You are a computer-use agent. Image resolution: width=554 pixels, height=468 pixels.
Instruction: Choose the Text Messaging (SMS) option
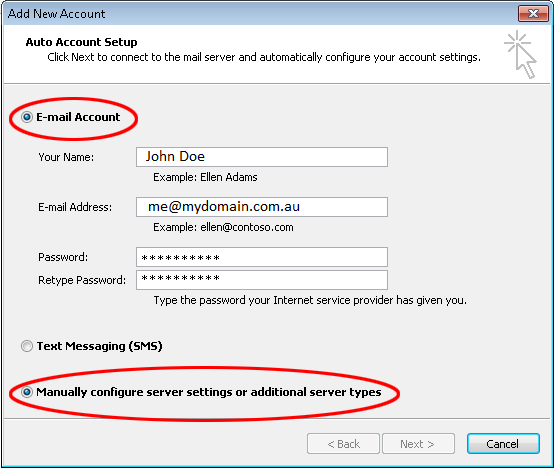27,346
